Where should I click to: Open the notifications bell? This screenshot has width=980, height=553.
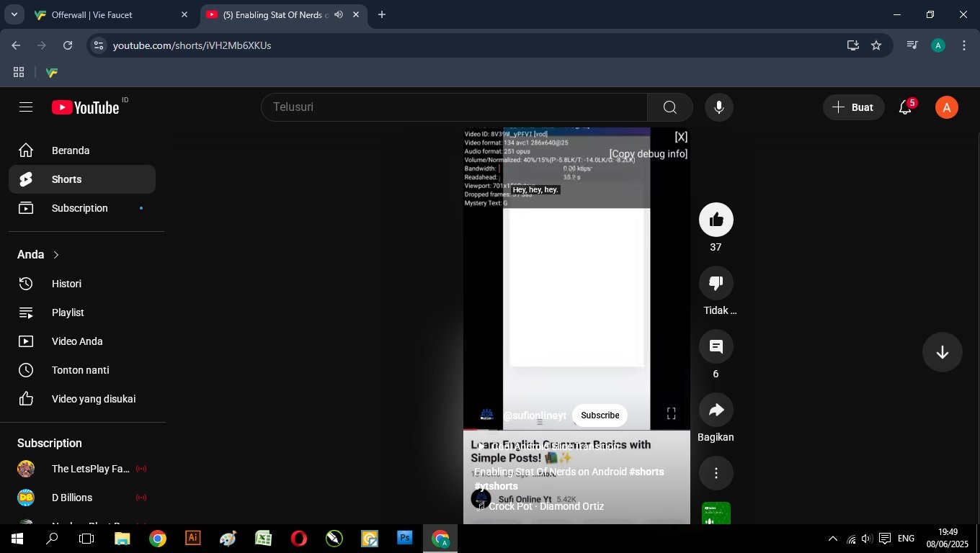coord(906,107)
